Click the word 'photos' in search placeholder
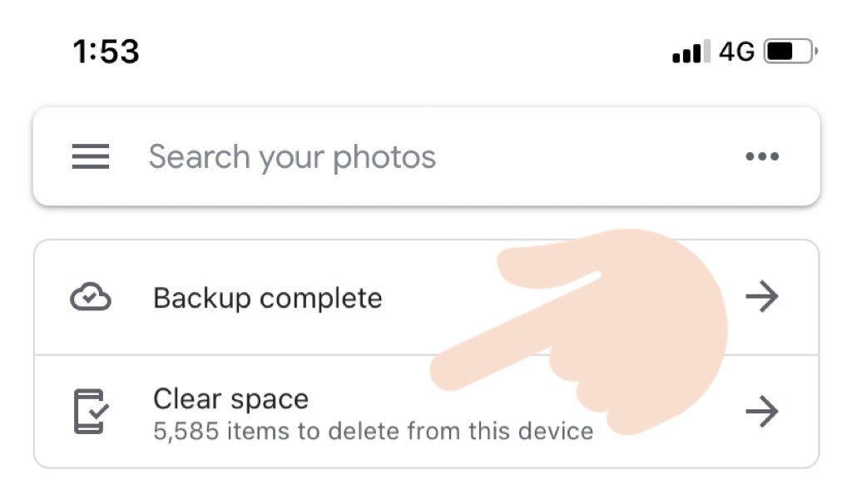 tap(384, 158)
